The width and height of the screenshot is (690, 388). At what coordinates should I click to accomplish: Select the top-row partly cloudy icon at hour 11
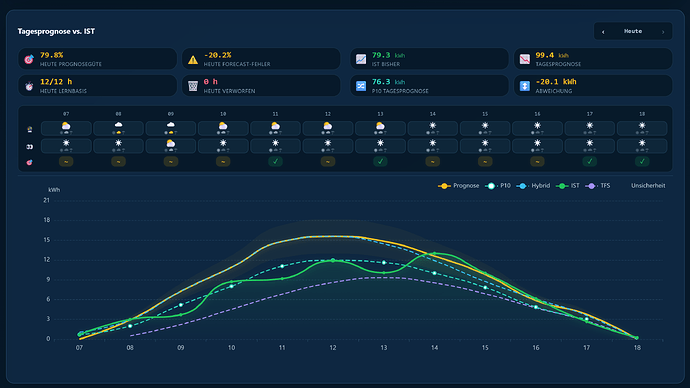[275, 126]
